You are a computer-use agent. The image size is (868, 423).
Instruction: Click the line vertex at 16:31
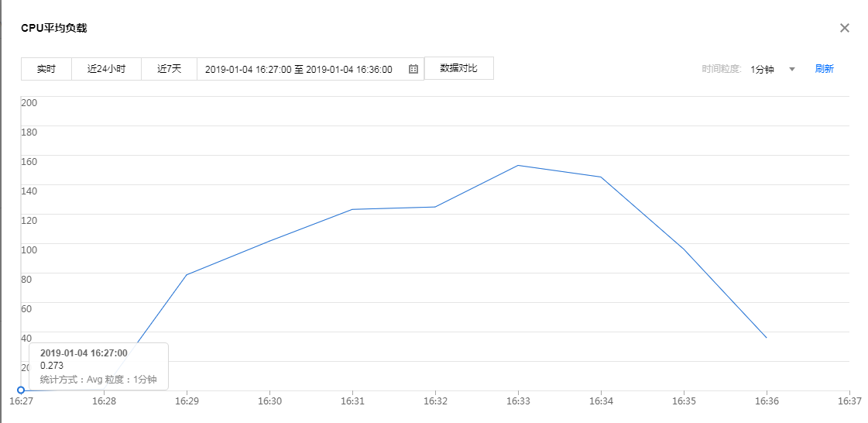click(352, 209)
